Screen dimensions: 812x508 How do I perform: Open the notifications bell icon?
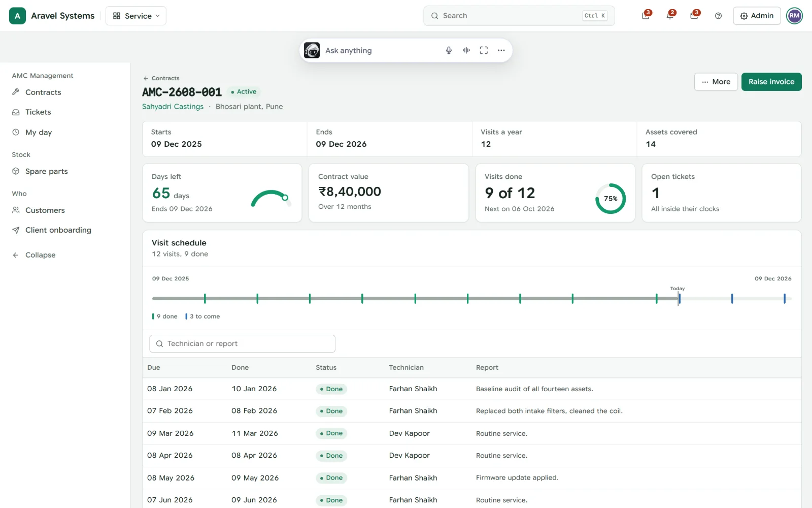[670, 16]
